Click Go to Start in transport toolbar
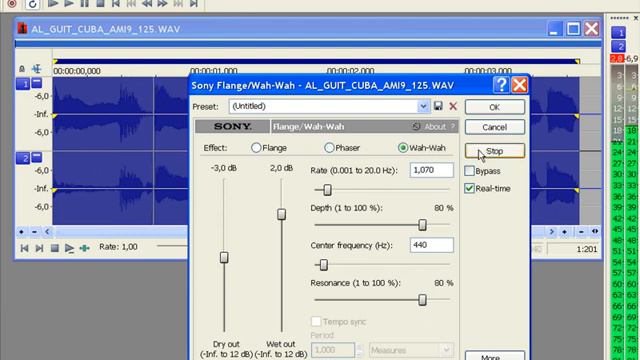This screenshot has height=360, width=640. pyautogui.click(x=116, y=4)
